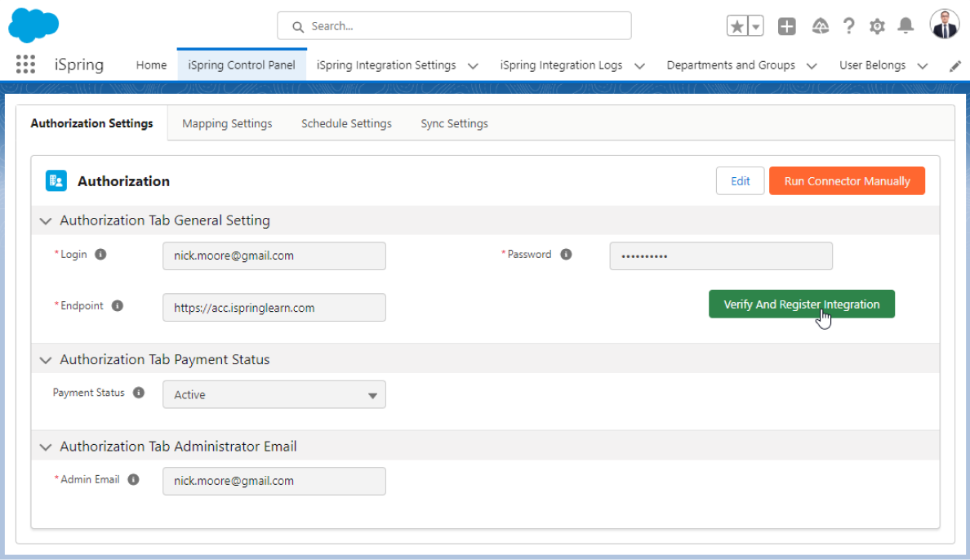Click the user profile avatar
The height and width of the screenshot is (560, 970).
click(x=944, y=24)
